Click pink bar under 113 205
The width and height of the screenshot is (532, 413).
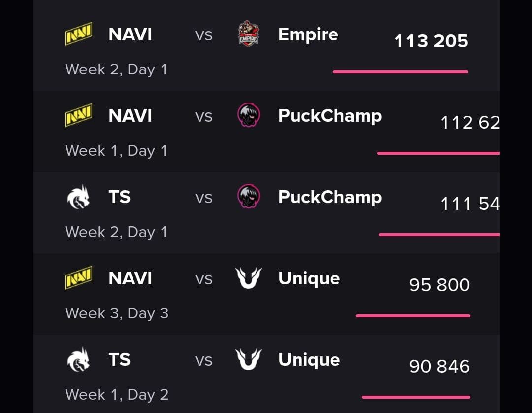pyautogui.click(x=400, y=72)
